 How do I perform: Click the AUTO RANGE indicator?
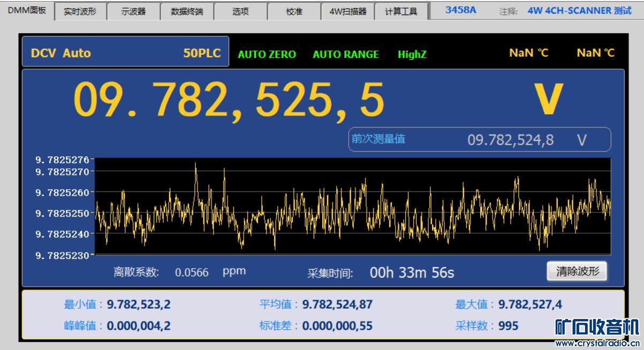click(346, 55)
